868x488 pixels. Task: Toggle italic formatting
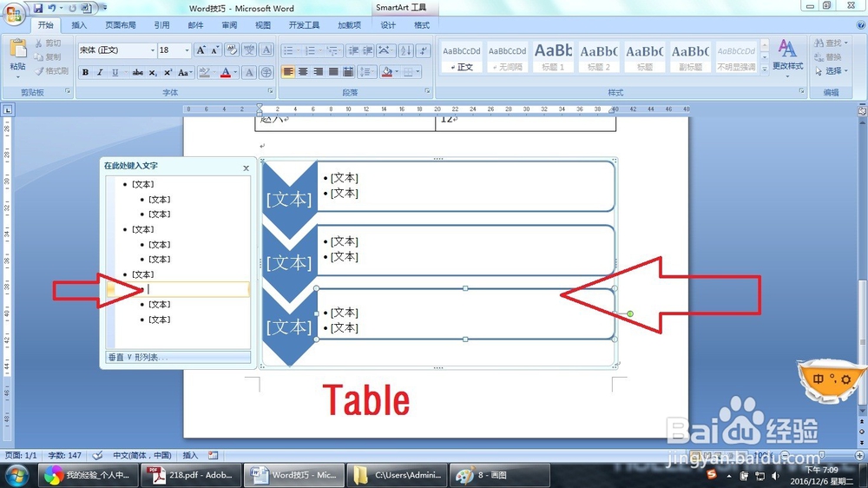coord(100,73)
